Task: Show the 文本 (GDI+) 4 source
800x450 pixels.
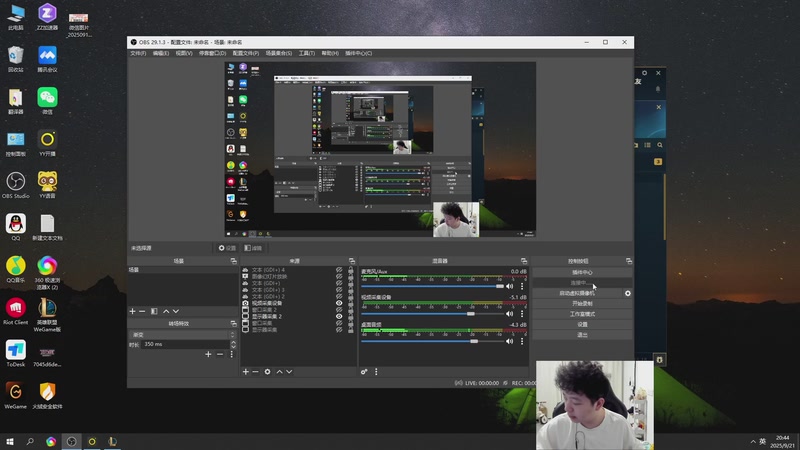Action: click(339, 270)
